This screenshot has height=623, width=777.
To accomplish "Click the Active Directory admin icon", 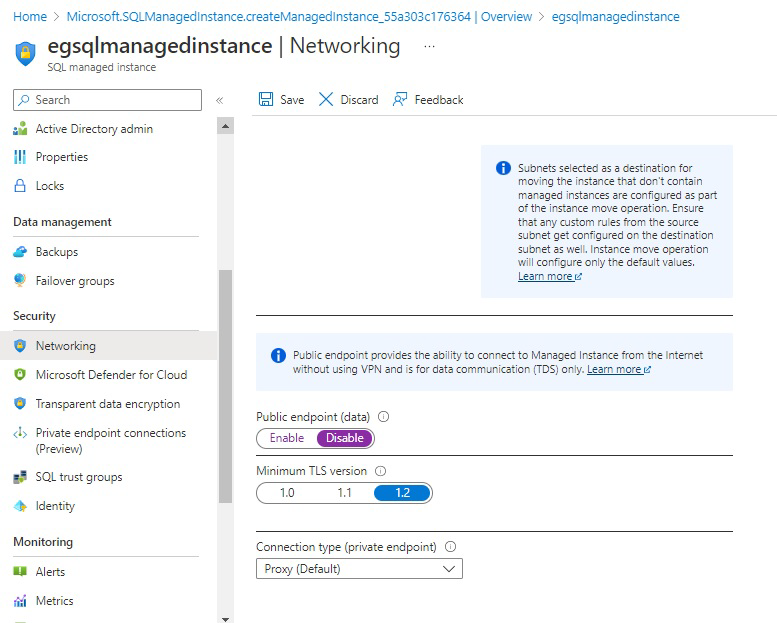I will click(x=20, y=129).
